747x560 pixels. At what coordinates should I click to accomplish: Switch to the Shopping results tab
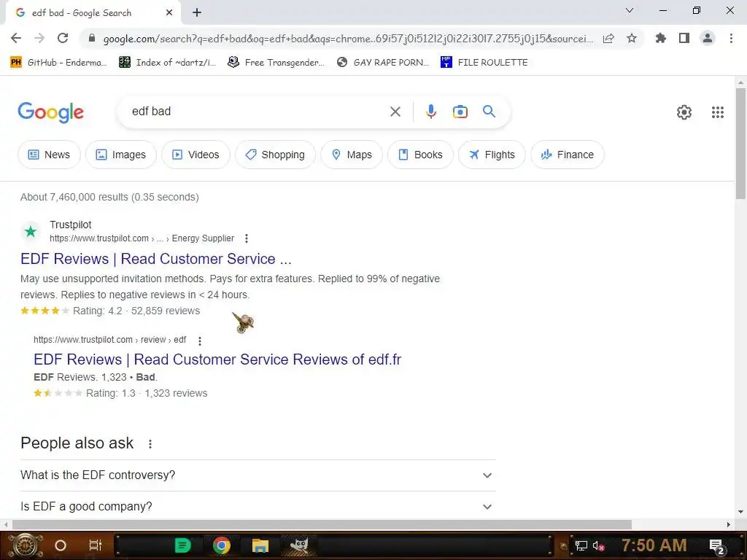pos(275,155)
